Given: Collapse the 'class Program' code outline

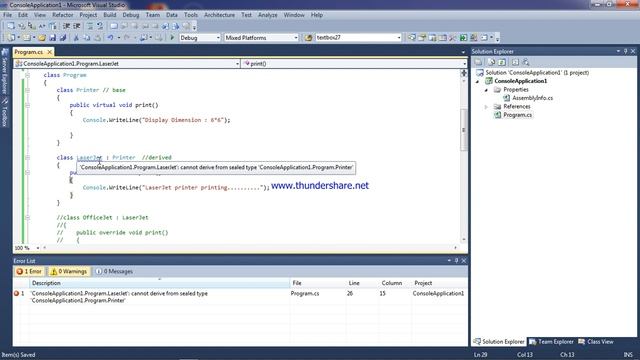Looking at the screenshot, I should (x=27, y=75).
